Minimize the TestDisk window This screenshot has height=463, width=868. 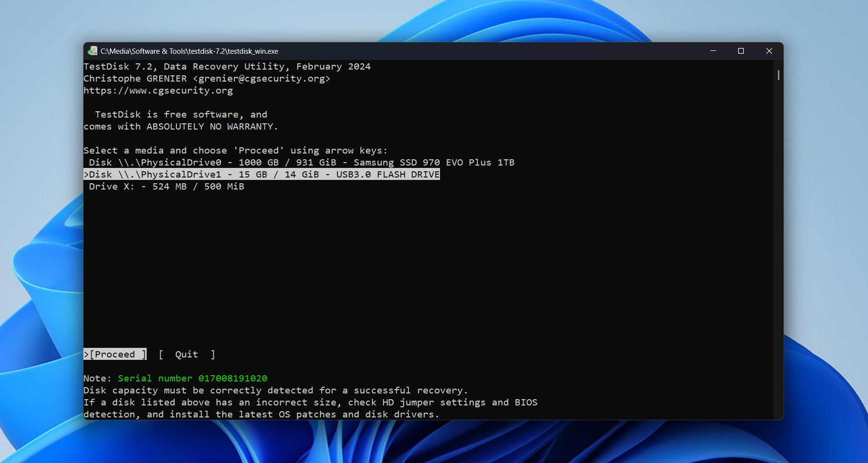(x=712, y=50)
